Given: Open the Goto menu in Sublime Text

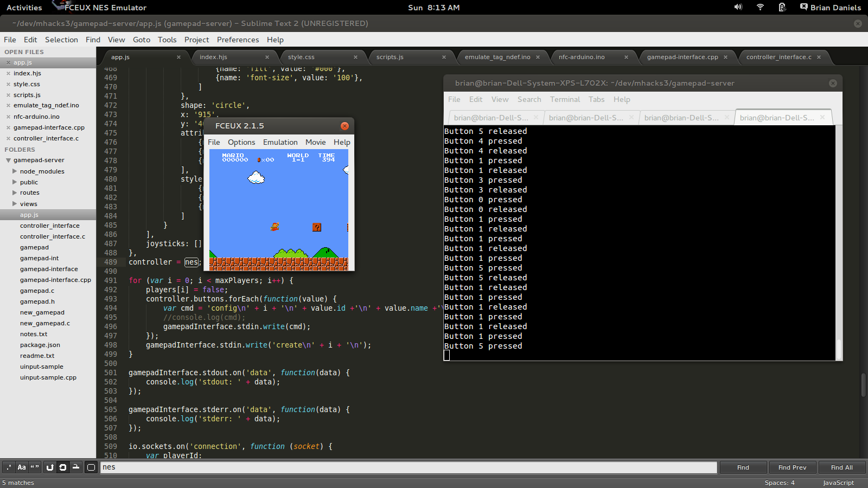Looking at the screenshot, I should (141, 40).
